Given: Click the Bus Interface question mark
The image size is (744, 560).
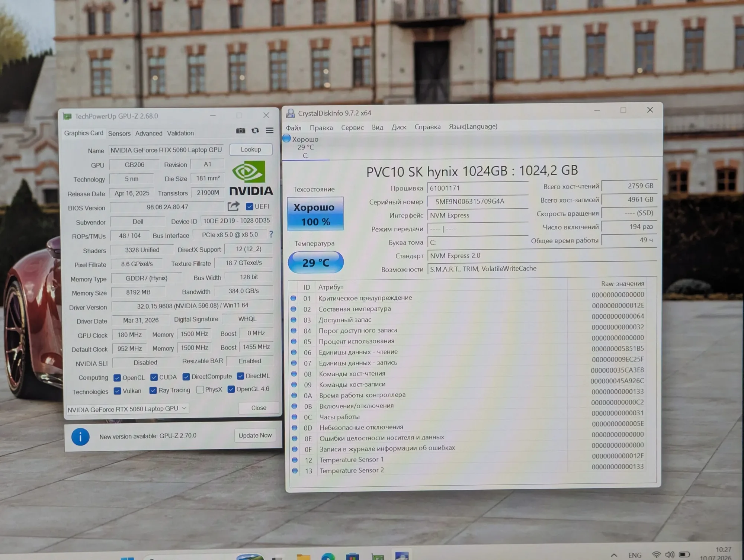Looking at the screenshot, I should (271, 234).
